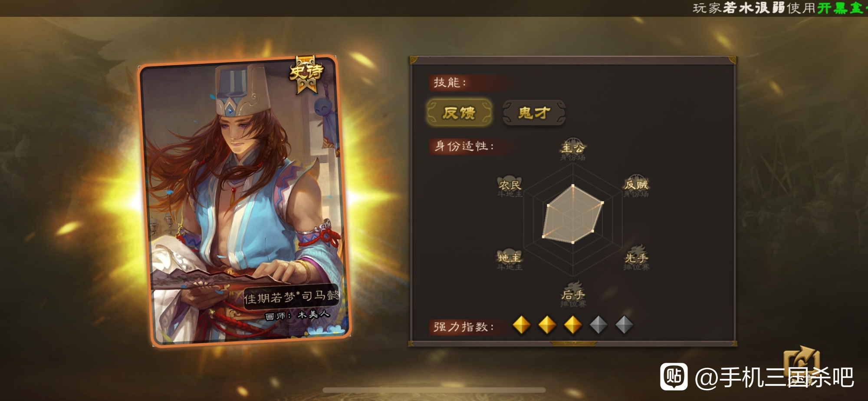
Task: Click the first gold power rating diamond
Action: click(x=522, y=325)
